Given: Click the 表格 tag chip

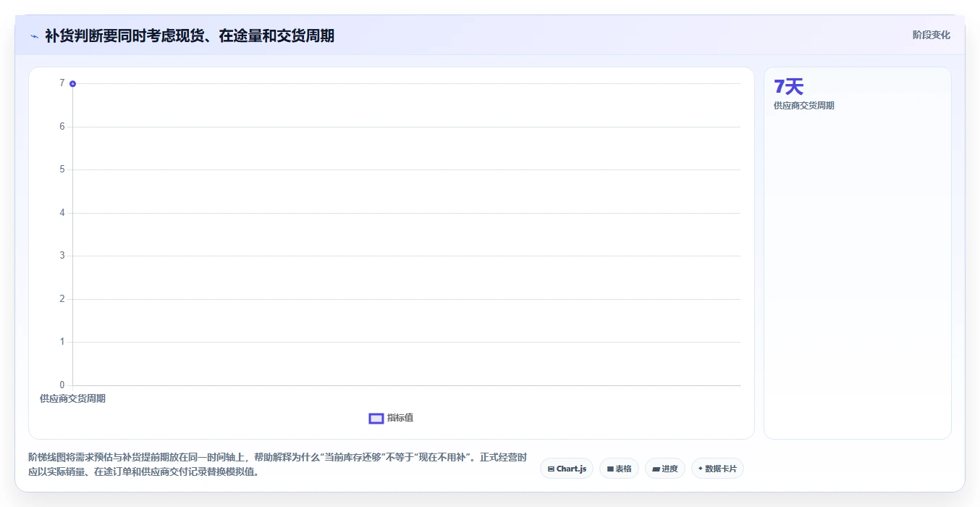Looking at the screenshot, I should 619,469.
